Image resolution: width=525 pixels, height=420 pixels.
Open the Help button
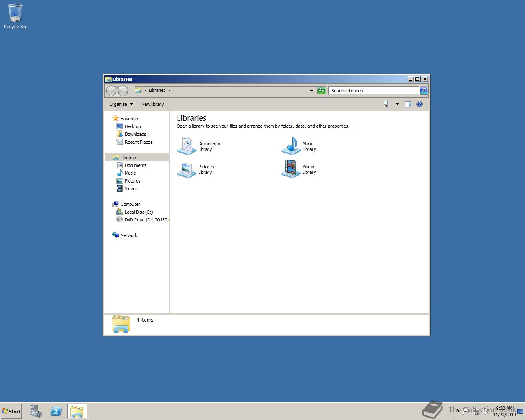coord(420,104)
